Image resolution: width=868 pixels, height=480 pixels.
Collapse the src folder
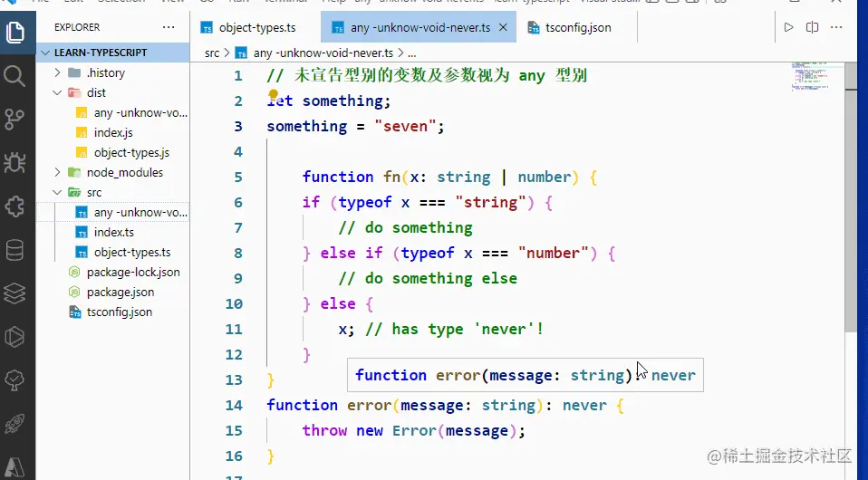(113, 192)
